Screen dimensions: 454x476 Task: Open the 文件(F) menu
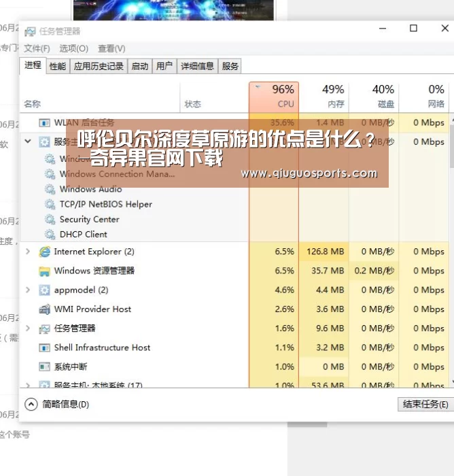click(37, 48)
